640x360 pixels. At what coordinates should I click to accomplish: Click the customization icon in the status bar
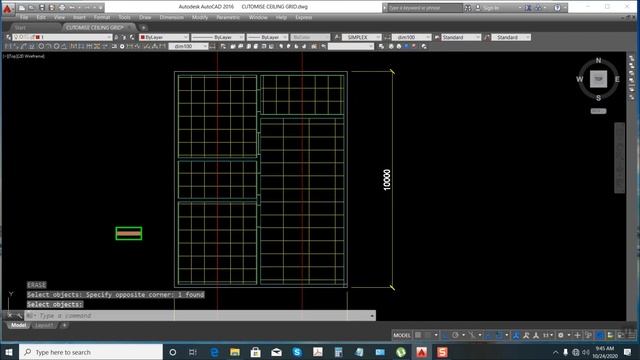631,335
